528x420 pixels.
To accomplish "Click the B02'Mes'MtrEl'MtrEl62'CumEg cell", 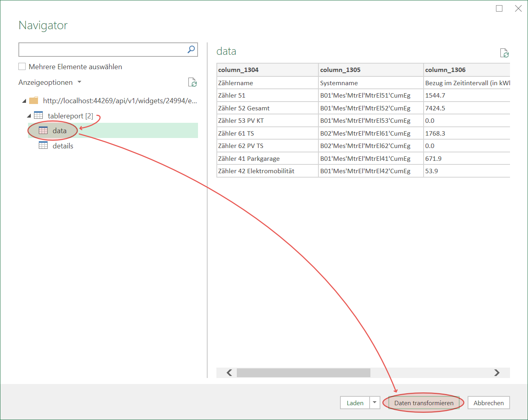I will point(371,146).
